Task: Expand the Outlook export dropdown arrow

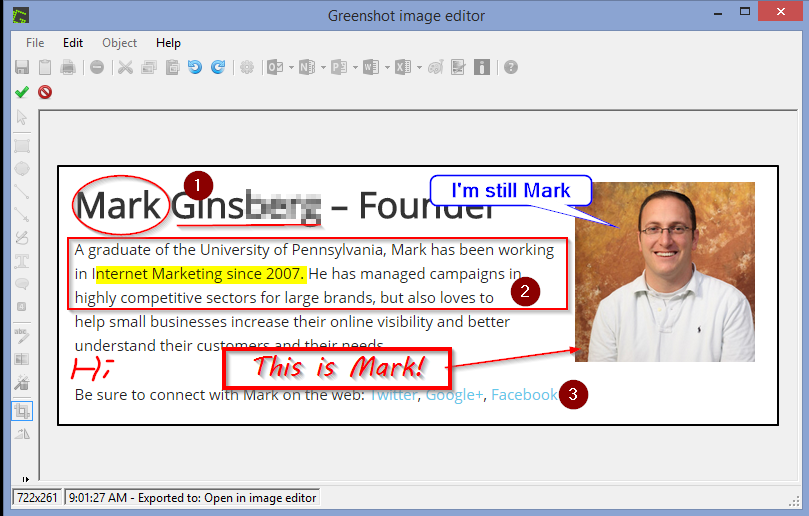Action: pos(292,68)
